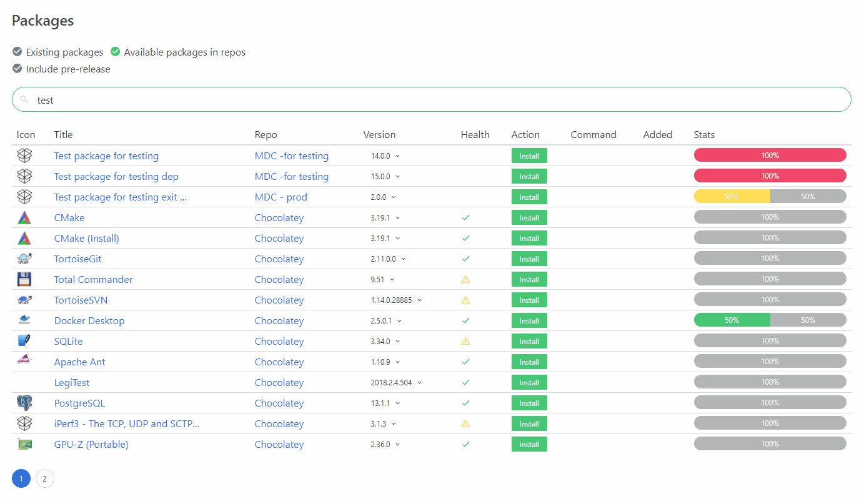Click the health checkmark for Docker Desktop
The image size is (859, 504).
pyautogui.click(x=465, y=320)
